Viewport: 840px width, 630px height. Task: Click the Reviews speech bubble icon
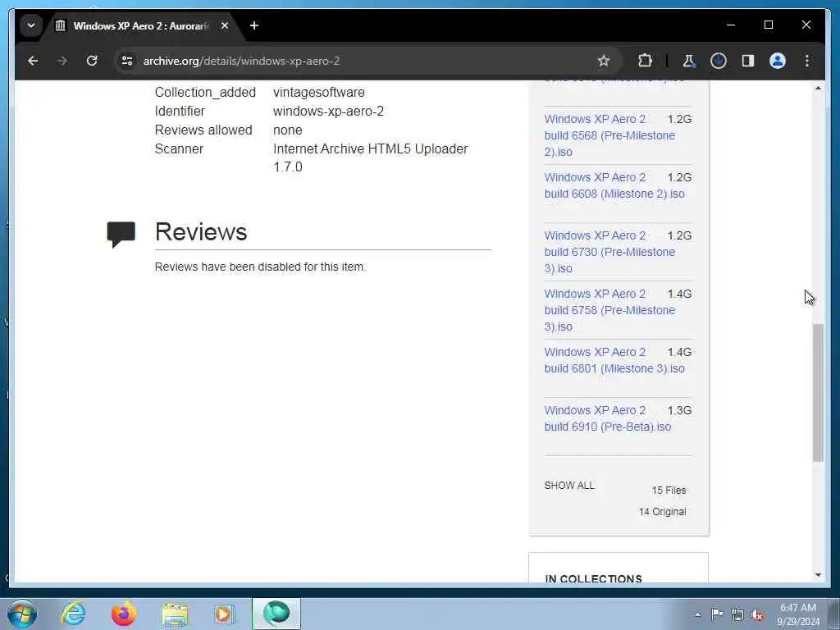click(x=121, y=234)
